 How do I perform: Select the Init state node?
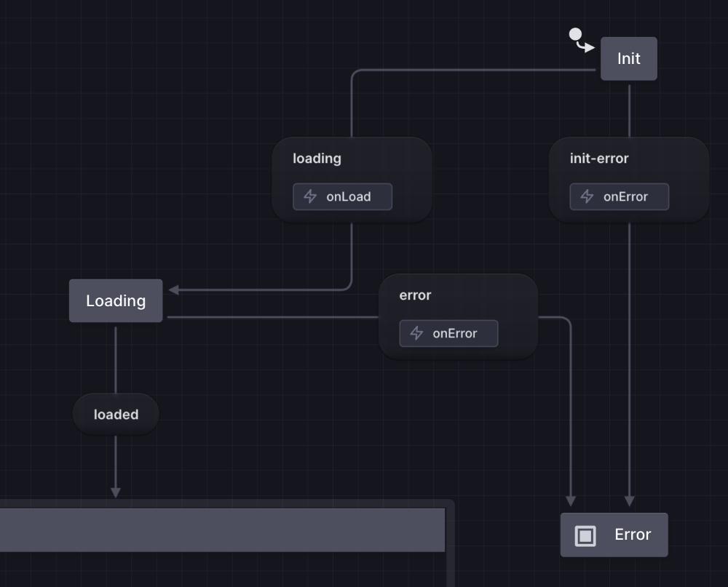(x=628, y=58)
